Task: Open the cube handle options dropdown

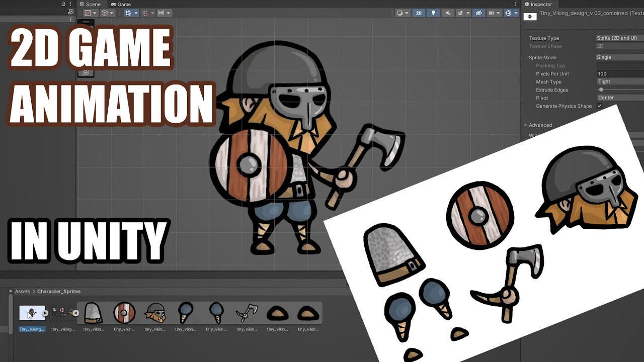Action: tap(111, 13)
